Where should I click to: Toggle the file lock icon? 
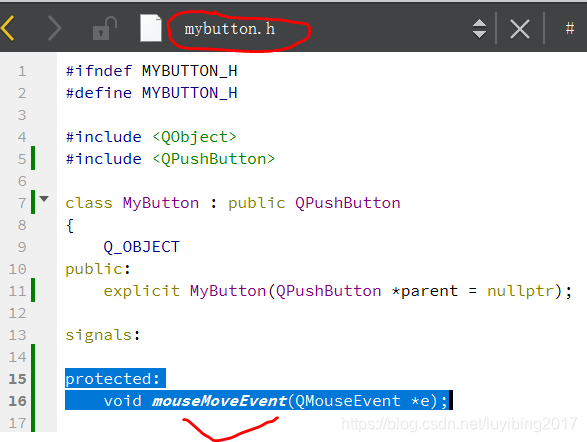pos(104,28)
